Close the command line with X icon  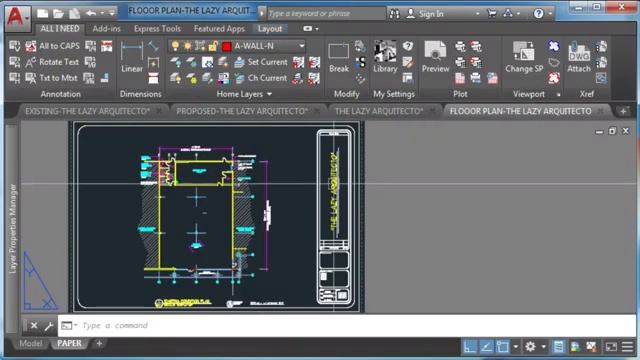(x=34, y=326)
